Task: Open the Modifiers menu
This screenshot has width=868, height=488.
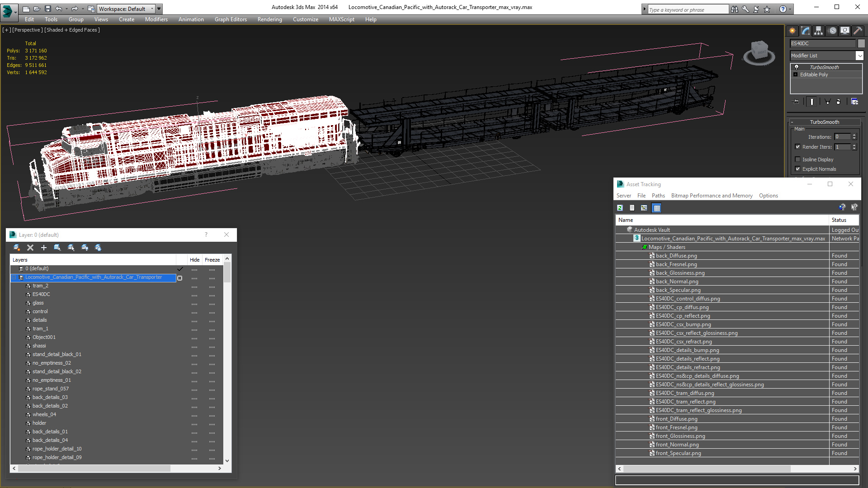Action: [x=156, y=19]
